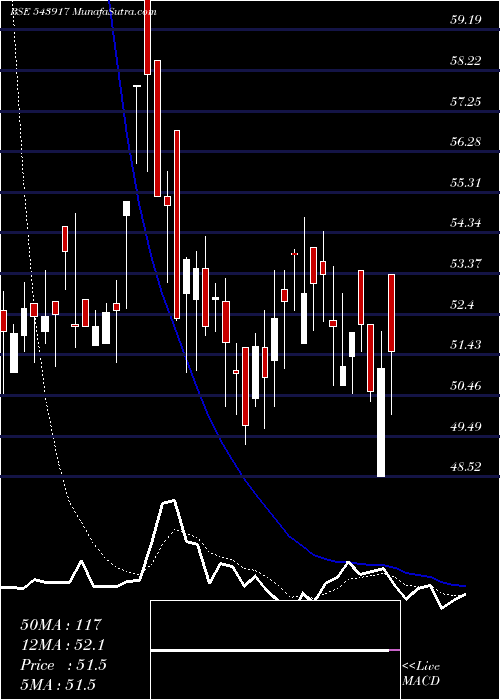Click the BSE 543917 MunafaSutra.com title text
This screenshot has width=500, height=700.
(83, 12)
